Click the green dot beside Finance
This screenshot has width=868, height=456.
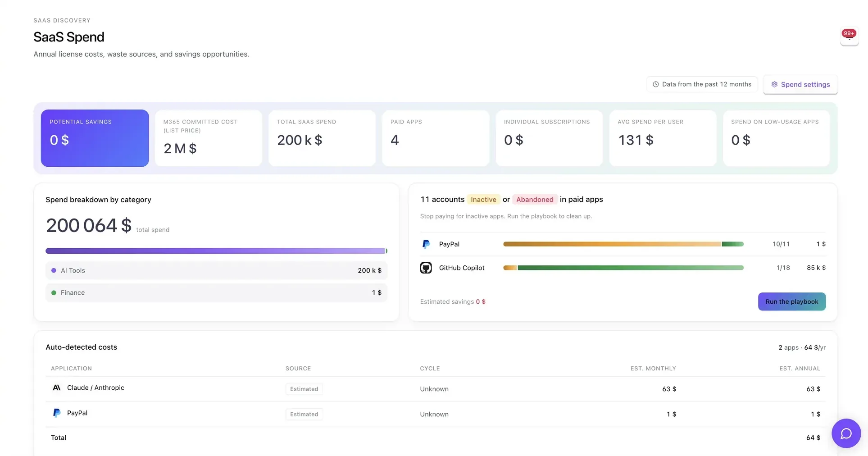(54, 292)
